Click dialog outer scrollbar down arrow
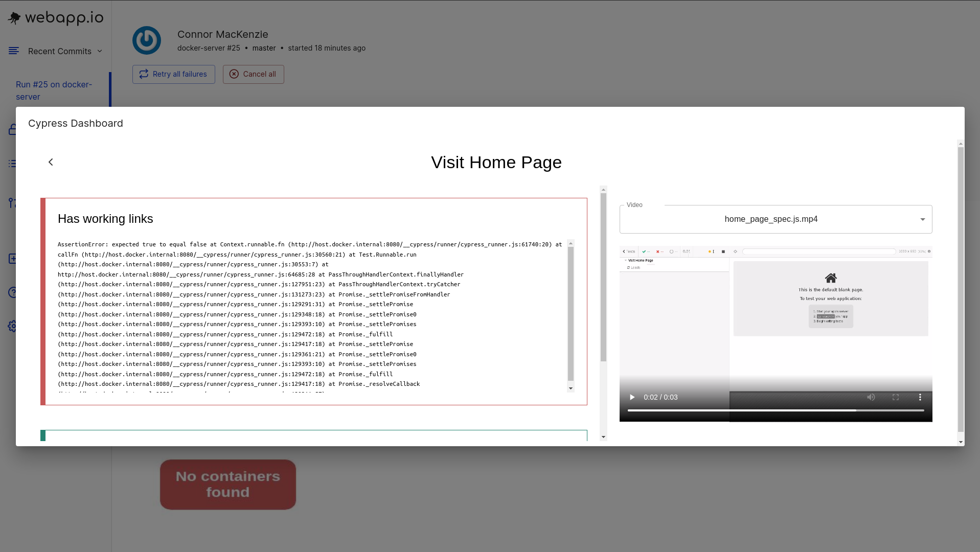This screenshot has width=980, height=552. tap(961, 442)
